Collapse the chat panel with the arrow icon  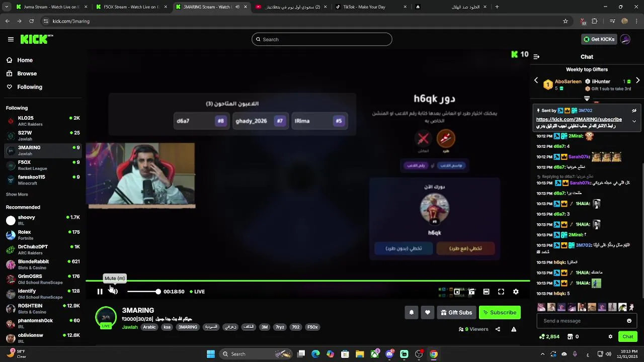(536, 57)
